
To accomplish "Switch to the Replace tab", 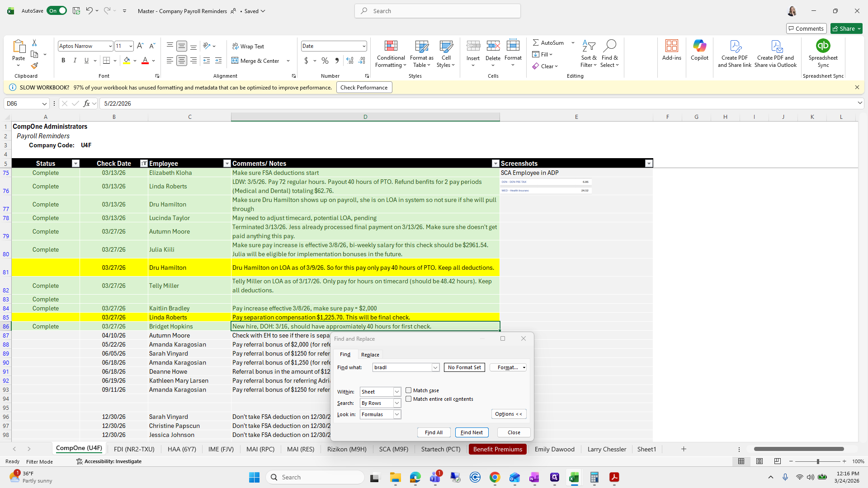I will [370, 354].
